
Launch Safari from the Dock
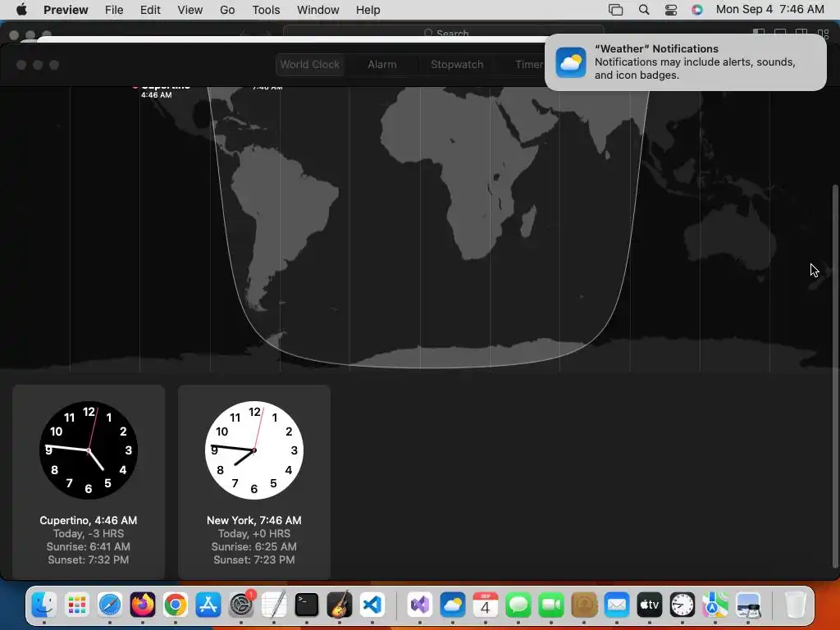click(110, 605)
